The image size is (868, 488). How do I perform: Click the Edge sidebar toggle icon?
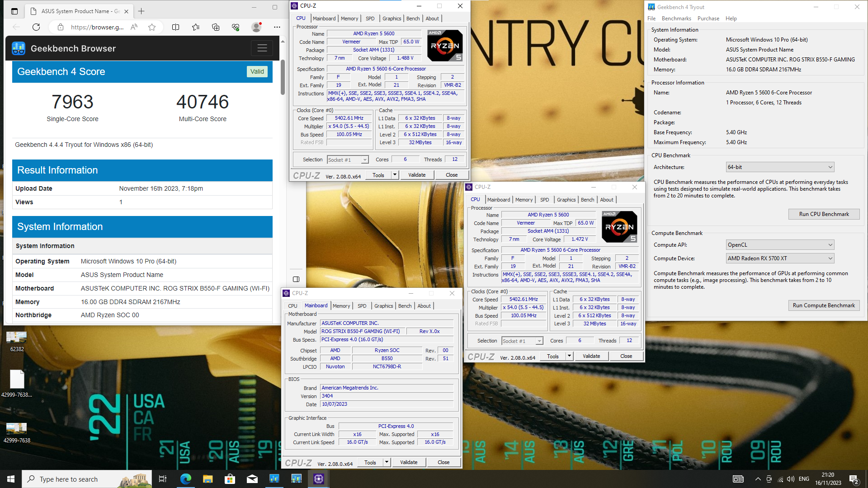(x=296, y=279)
